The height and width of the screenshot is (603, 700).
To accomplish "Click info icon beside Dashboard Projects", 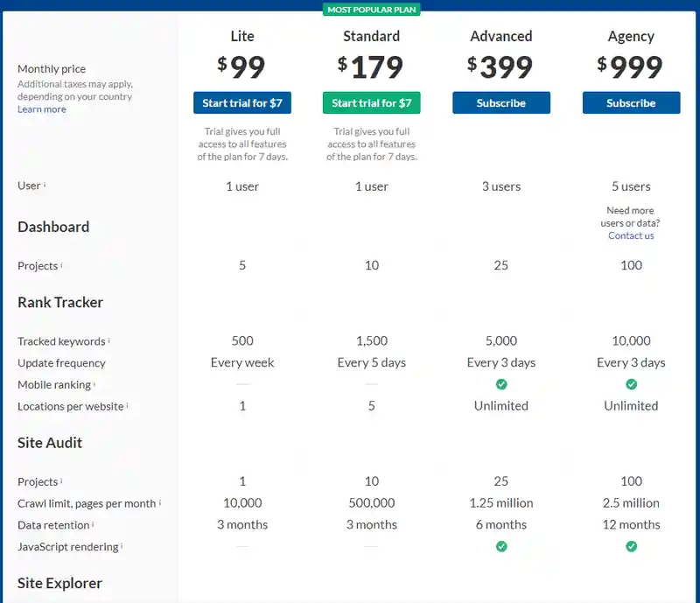I will pos(61,264).
